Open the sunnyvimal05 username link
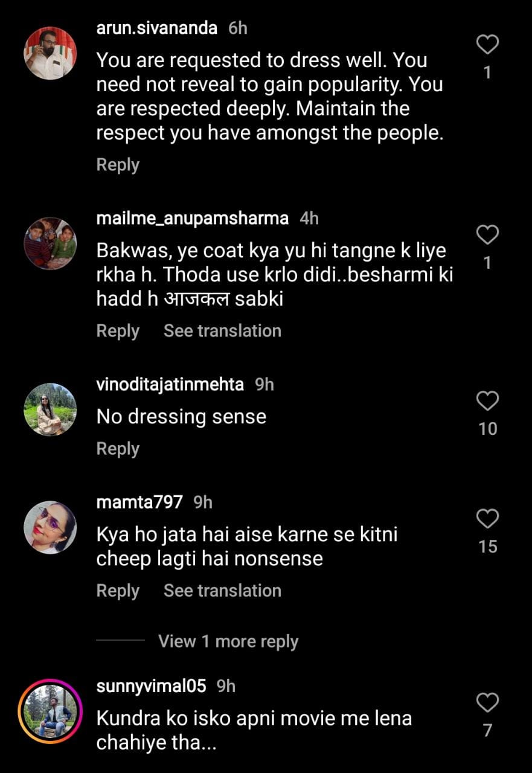 coord(151,686)
